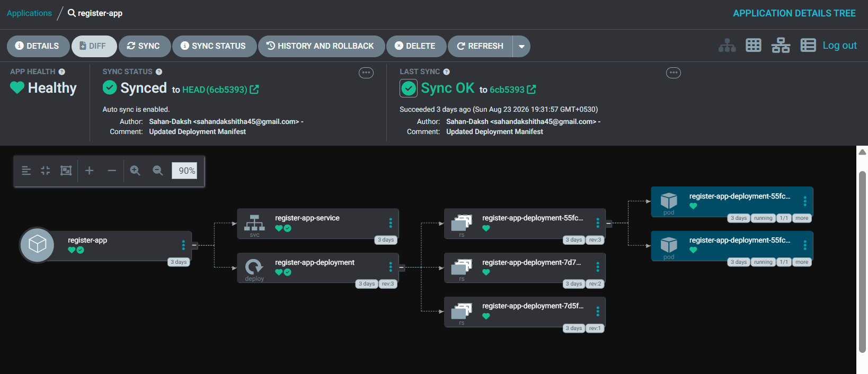
Task: Select the register-app-service svc icon
Action: point(254,223)
